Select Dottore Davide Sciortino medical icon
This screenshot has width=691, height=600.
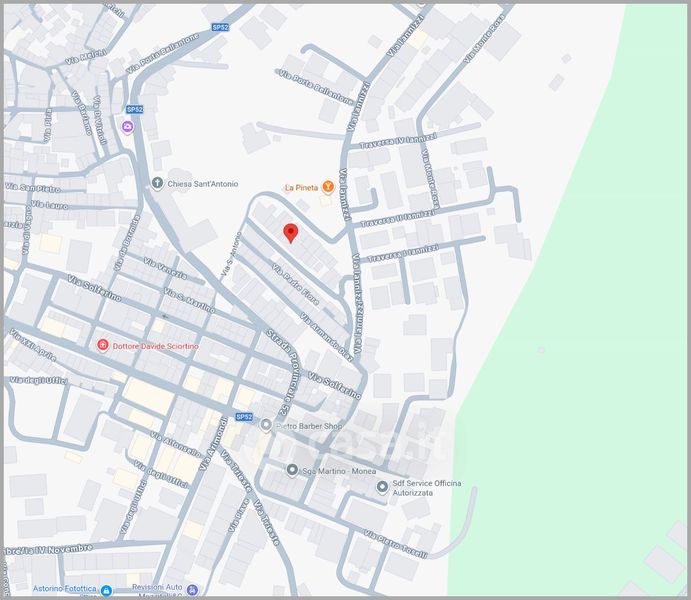tap(103, 345)
